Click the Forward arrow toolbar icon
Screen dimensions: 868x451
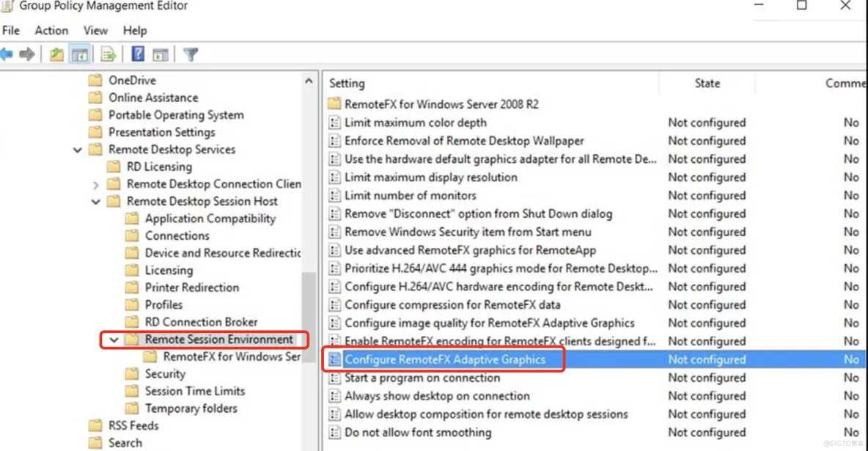click(26, 54)
